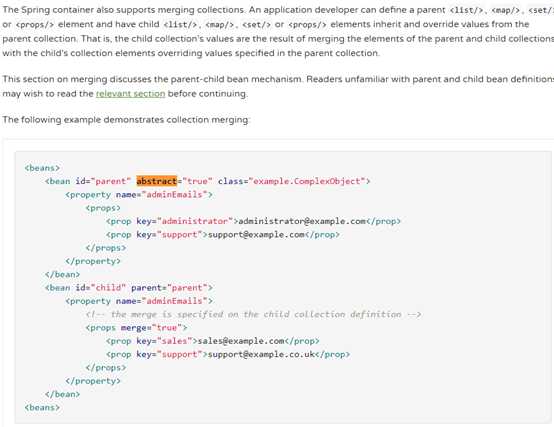Click the grey XML comment about merge
This screenshot has height=427, width=554.
click(x=253, y=314)
